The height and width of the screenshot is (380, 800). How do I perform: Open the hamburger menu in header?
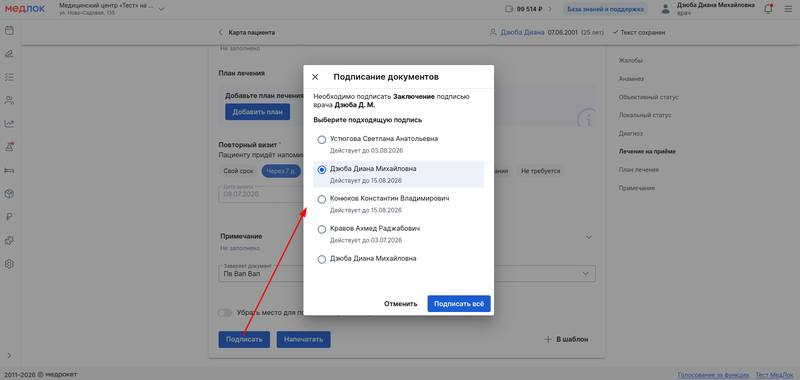(788, 9)
